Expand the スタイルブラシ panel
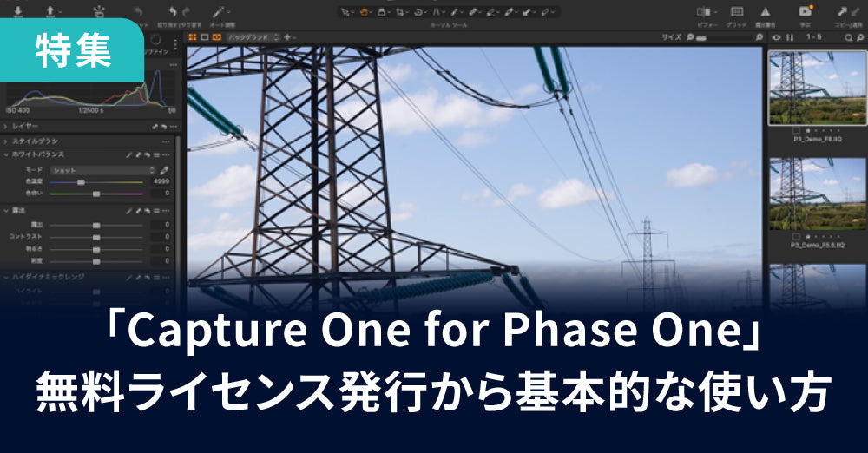This screenshot has height=453, width=868. (x=5, y=141)
